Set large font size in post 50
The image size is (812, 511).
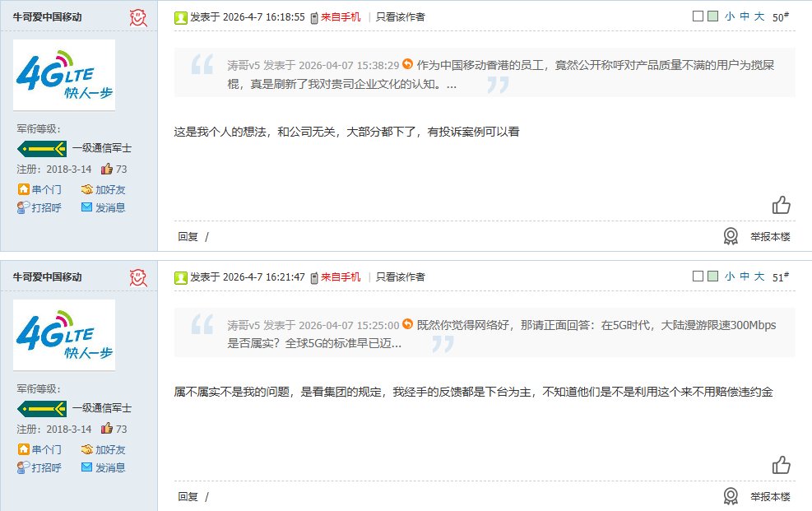click(759, 16)
